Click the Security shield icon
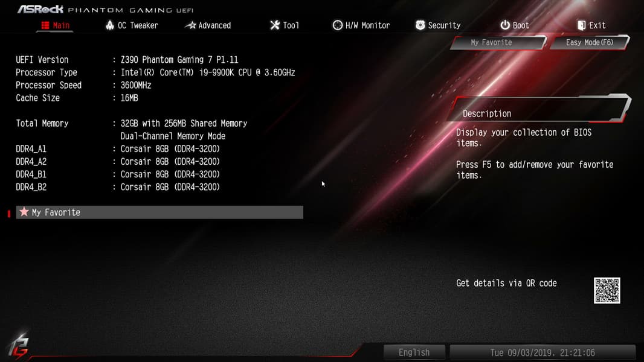Image resolution: width=644 pixels, height=362 pixels. (420, 25)
